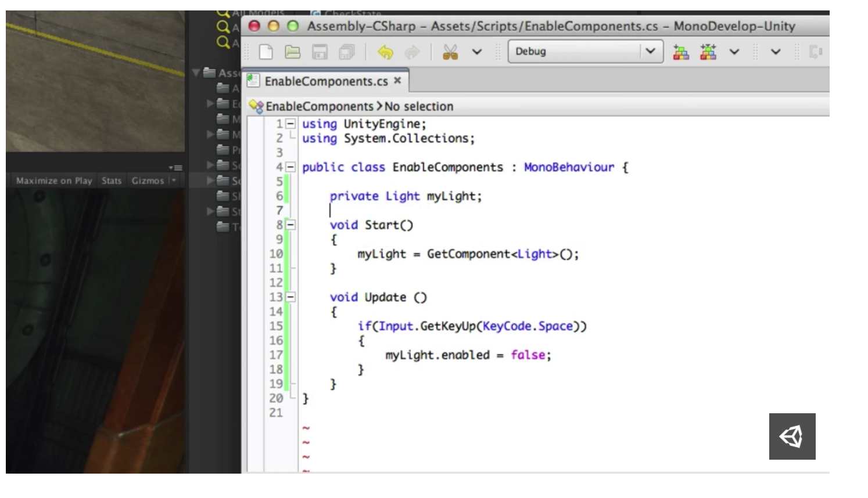The width and height of the screenshot is (868, 498).
Task: Cut selection with the scissors icon
Action: point(450,52)
